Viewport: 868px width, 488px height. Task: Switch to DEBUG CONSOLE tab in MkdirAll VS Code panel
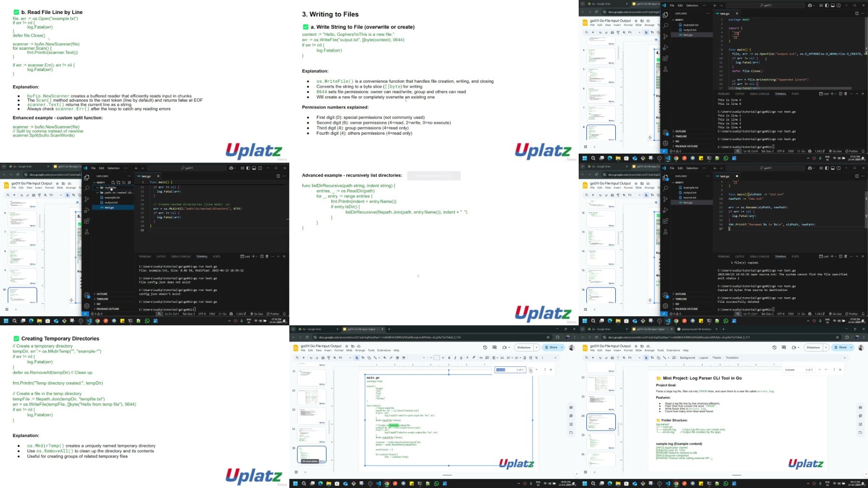tap(181, 256)
